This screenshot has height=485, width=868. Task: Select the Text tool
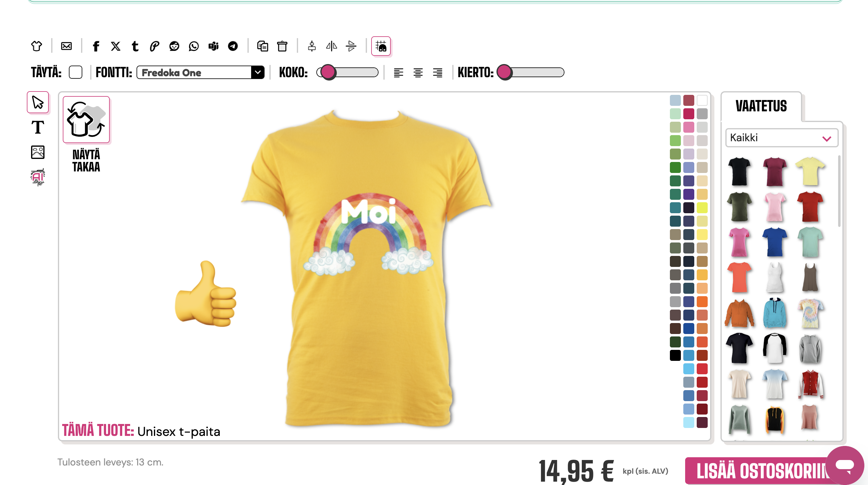click(38, 128)
